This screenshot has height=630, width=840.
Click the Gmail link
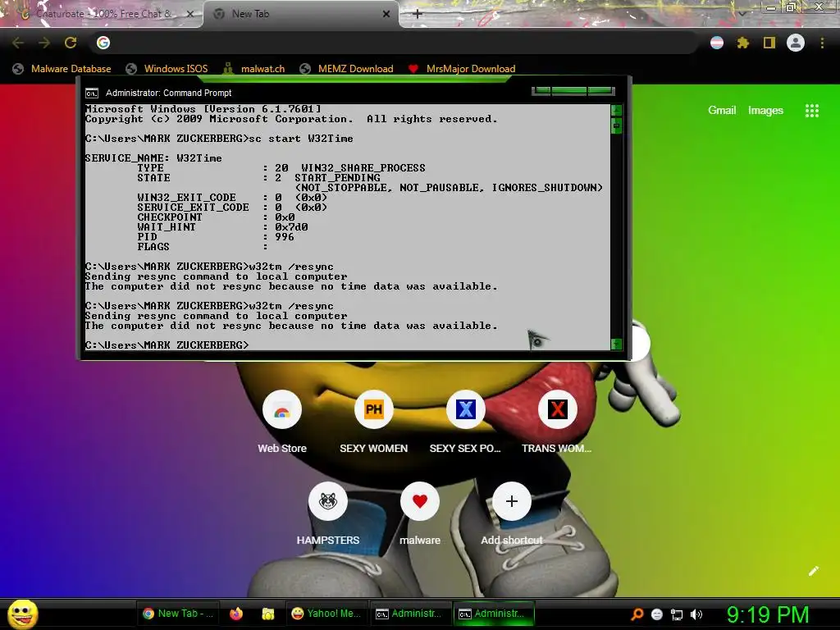(722, 111)
